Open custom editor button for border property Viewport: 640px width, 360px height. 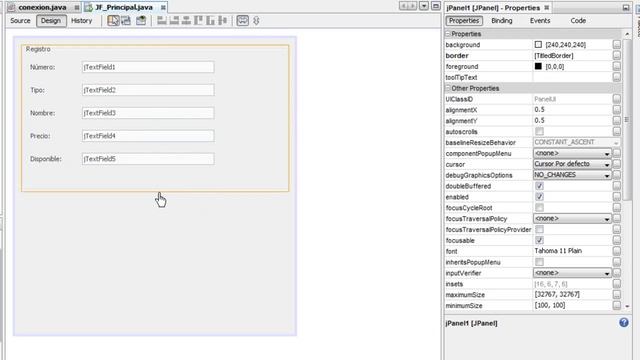617,55
